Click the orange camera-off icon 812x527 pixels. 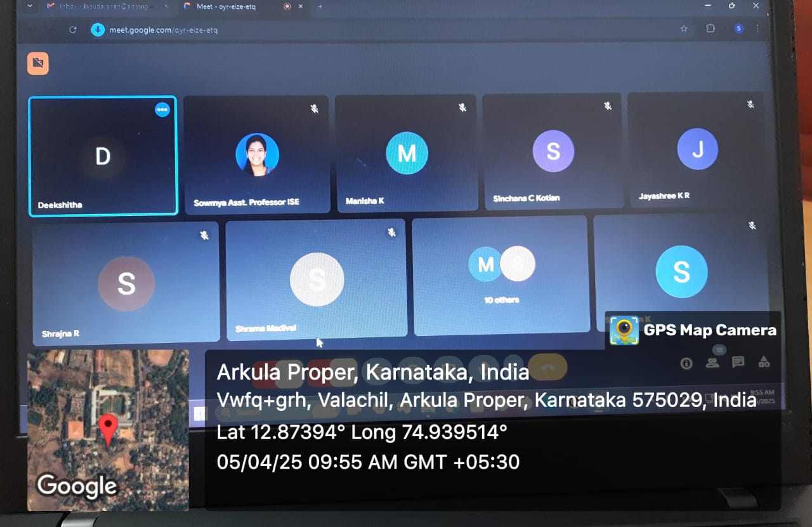(38, 63)
